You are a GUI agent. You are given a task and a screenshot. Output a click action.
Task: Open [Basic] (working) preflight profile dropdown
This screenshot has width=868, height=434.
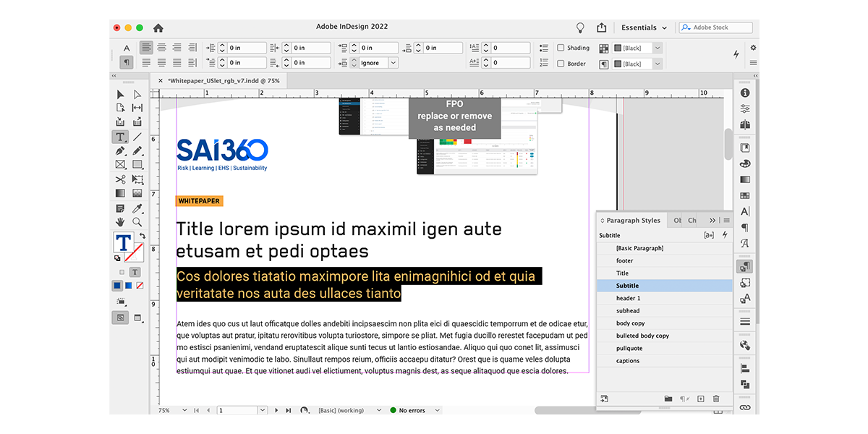378,410
